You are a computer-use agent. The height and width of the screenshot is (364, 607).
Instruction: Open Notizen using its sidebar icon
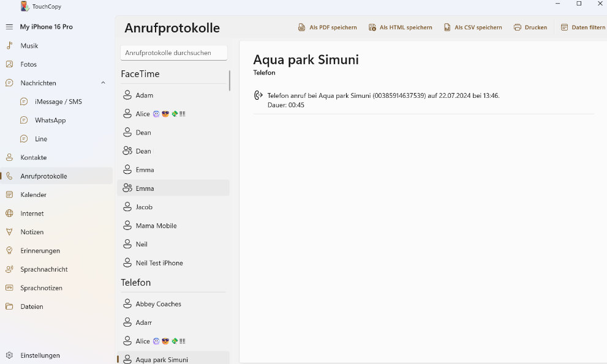pos(9,232)
